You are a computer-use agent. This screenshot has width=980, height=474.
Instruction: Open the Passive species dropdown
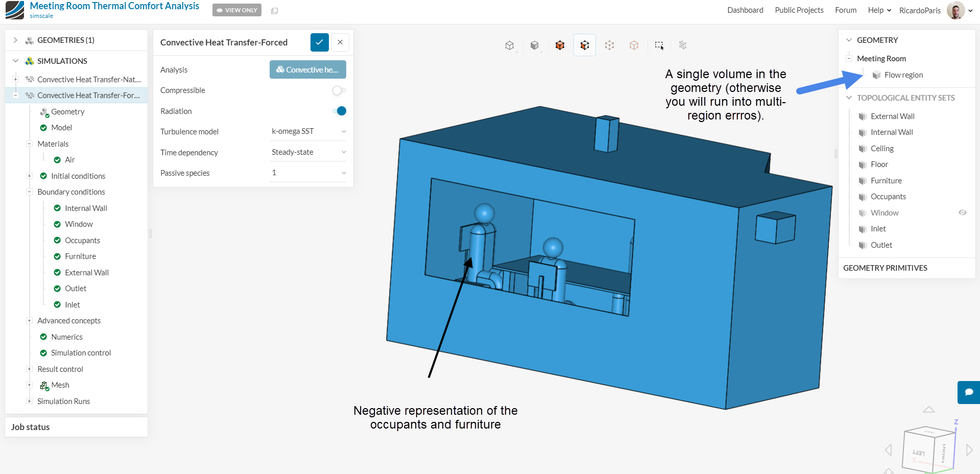(308, 173)
